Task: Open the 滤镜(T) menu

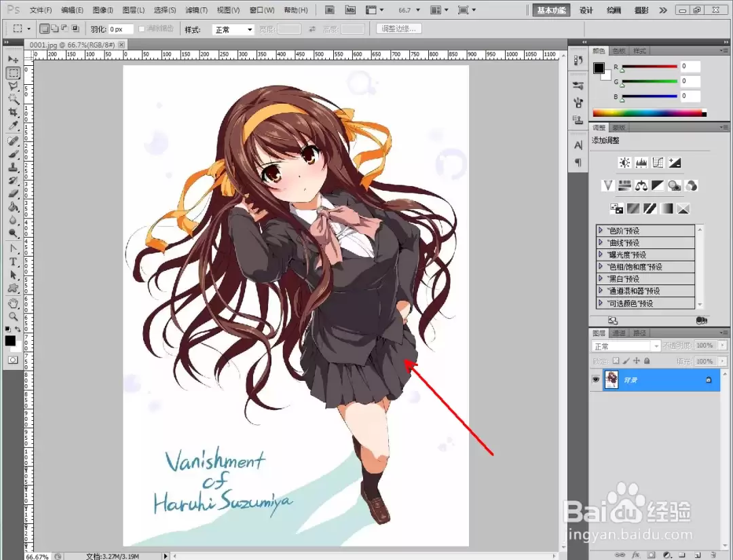Action: (x=196, y=10)
